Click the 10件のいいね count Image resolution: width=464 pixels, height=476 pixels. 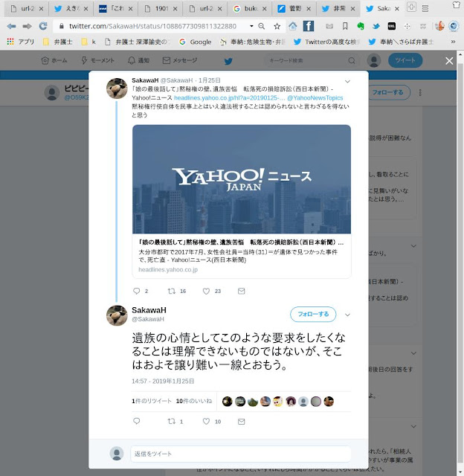[x=194, y=401]
